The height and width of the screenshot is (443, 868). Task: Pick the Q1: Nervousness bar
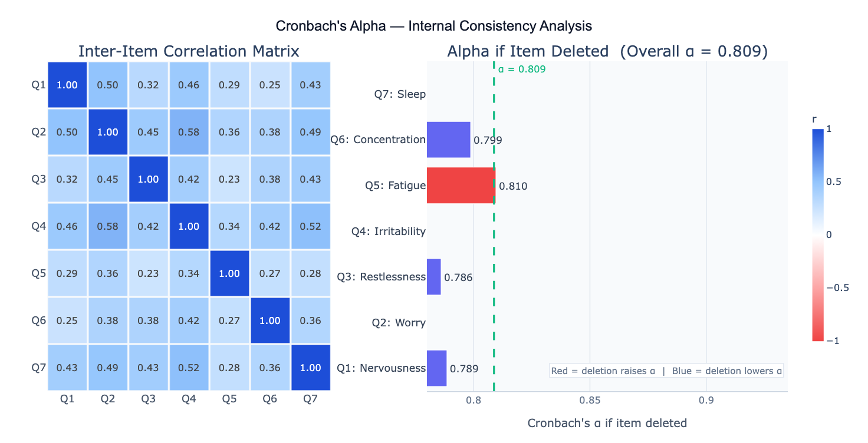[436, 368]
